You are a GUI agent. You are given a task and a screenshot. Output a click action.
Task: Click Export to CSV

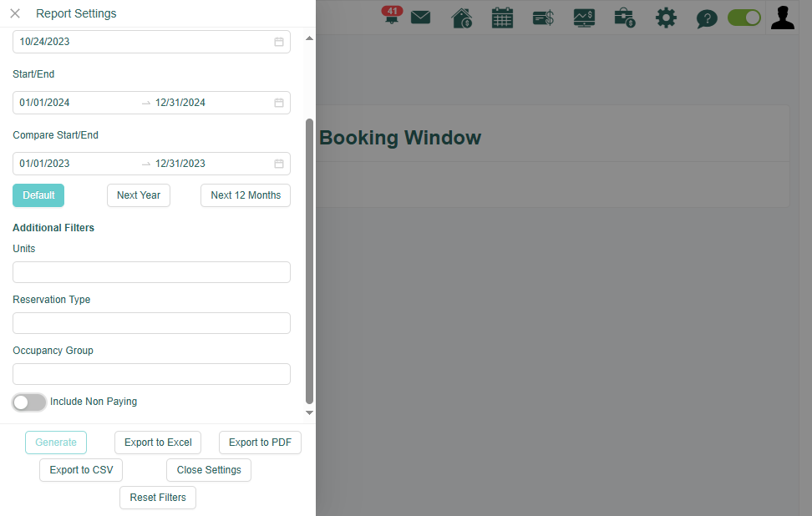coord(81,470)
